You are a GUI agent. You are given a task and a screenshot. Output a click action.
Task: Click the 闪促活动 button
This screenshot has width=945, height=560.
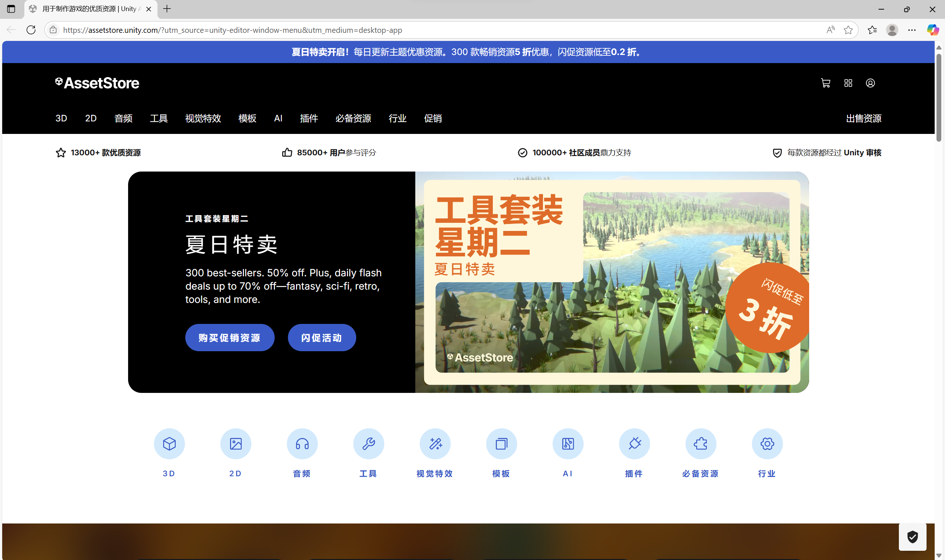[322, 338]
